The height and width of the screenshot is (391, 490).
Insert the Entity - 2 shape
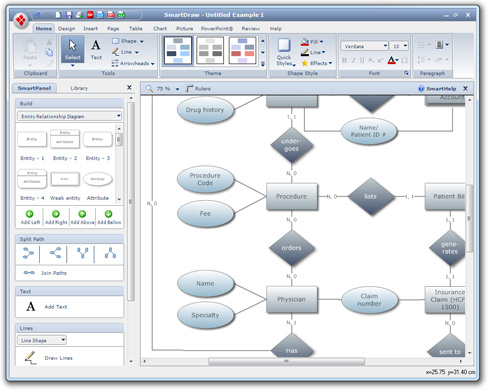pos(65,139)
